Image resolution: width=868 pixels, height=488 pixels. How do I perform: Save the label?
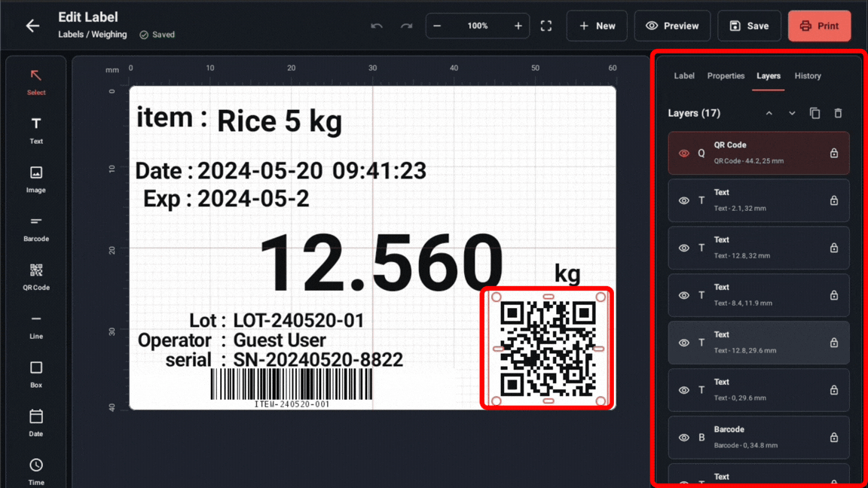(749, 26)
